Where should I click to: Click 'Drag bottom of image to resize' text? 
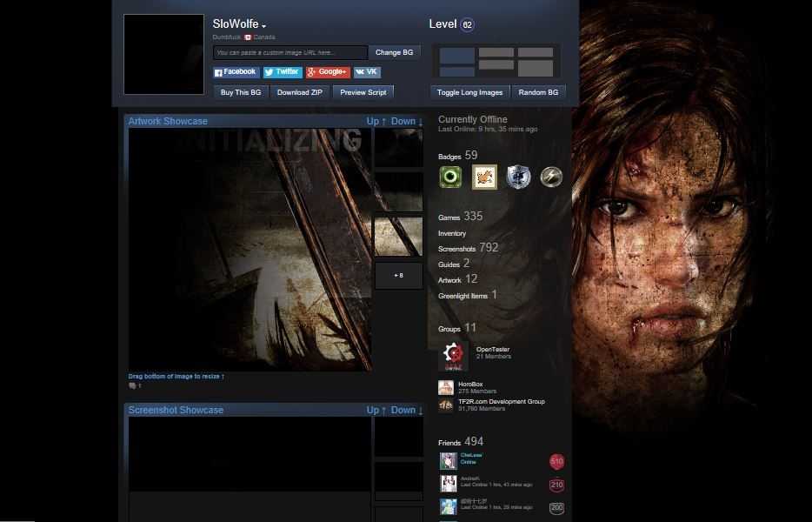175,377
